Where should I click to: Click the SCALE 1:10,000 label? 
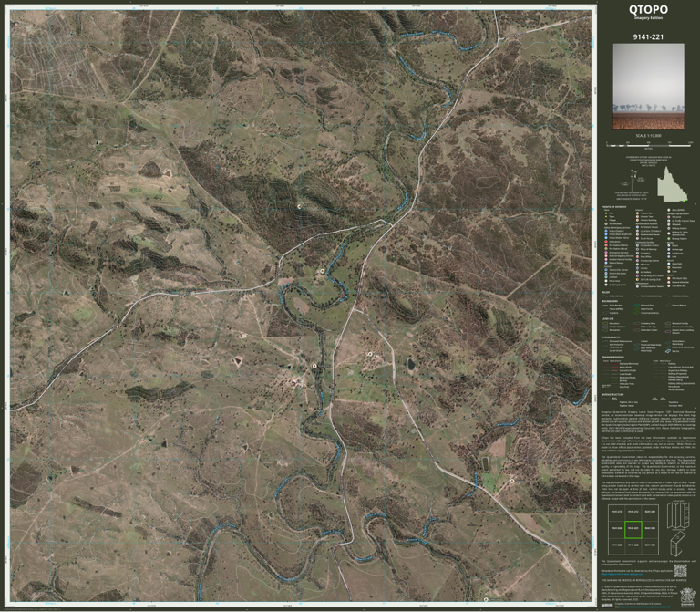click(x=648, y=136)
